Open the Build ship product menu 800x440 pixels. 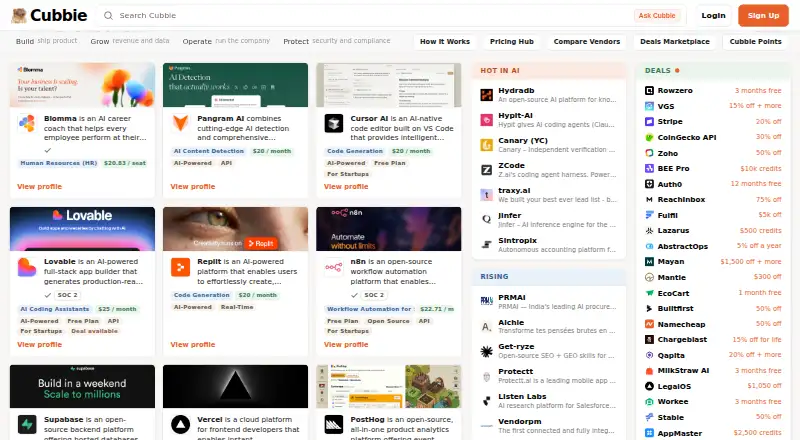tap(46, 41)
